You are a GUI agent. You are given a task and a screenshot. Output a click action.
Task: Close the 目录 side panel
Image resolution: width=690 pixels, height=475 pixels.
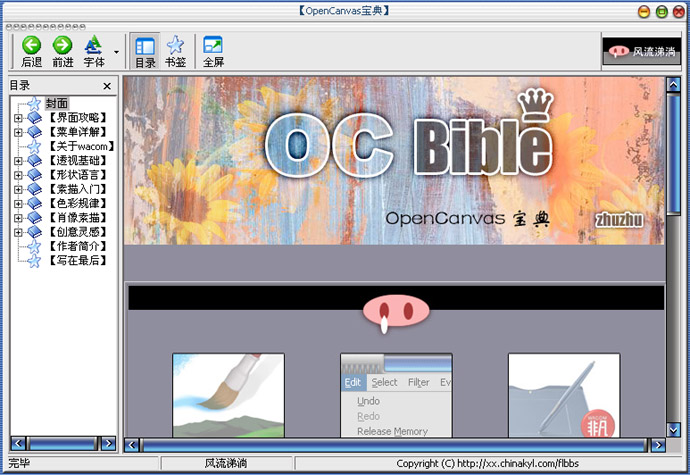(107, 86)
